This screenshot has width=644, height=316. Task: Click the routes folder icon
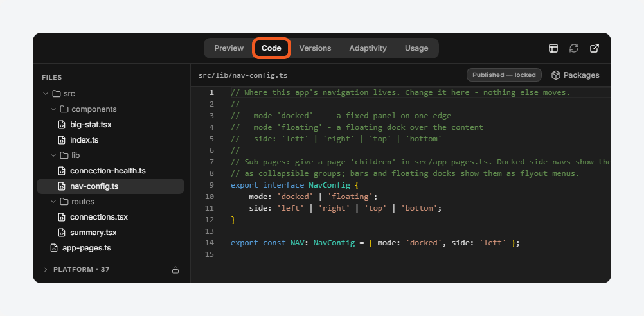click(64, 202)
